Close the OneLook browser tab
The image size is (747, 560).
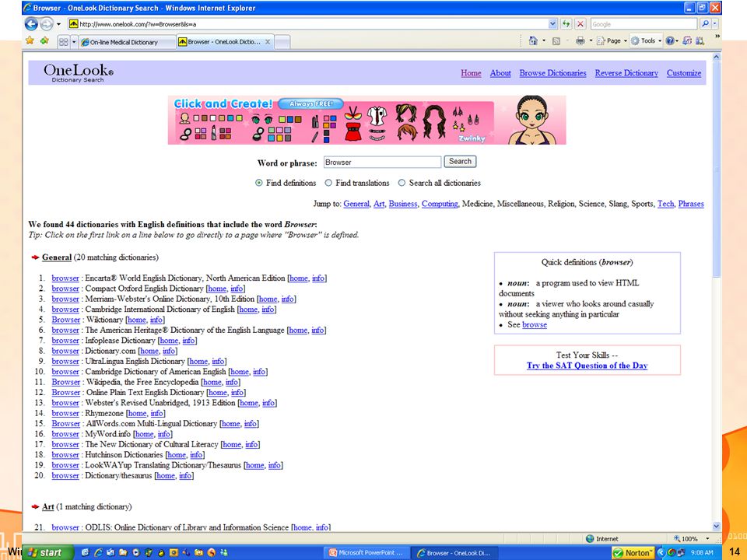tap(268, 42)
